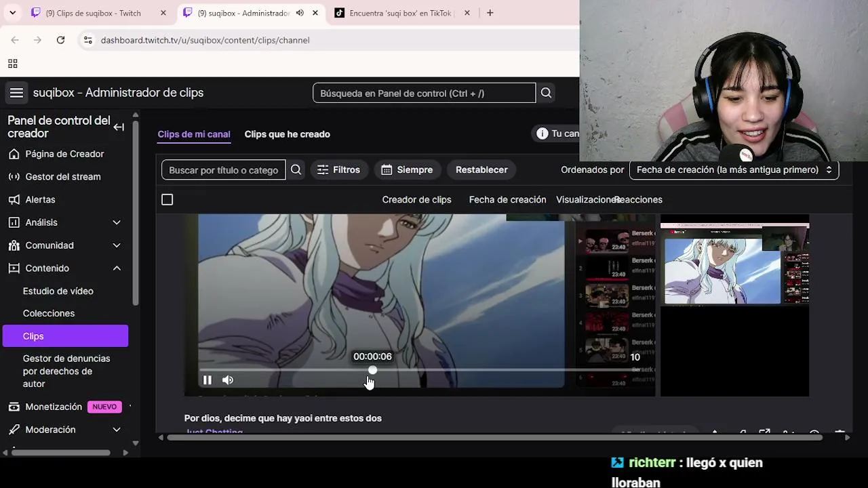Switch to the TikTok browser tab
868x488 pixels.
tap(400, 13)
